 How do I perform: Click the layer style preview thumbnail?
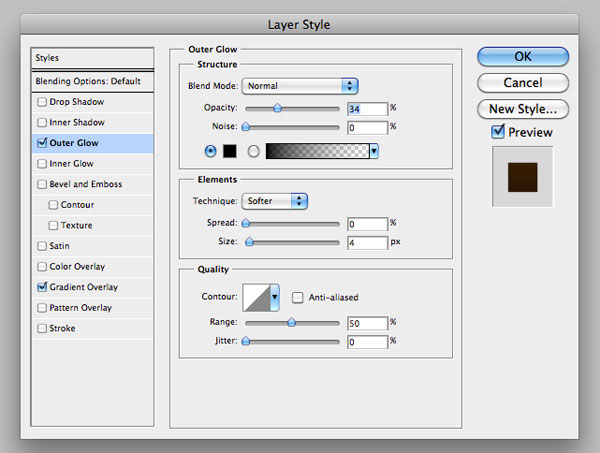point(522,175)
